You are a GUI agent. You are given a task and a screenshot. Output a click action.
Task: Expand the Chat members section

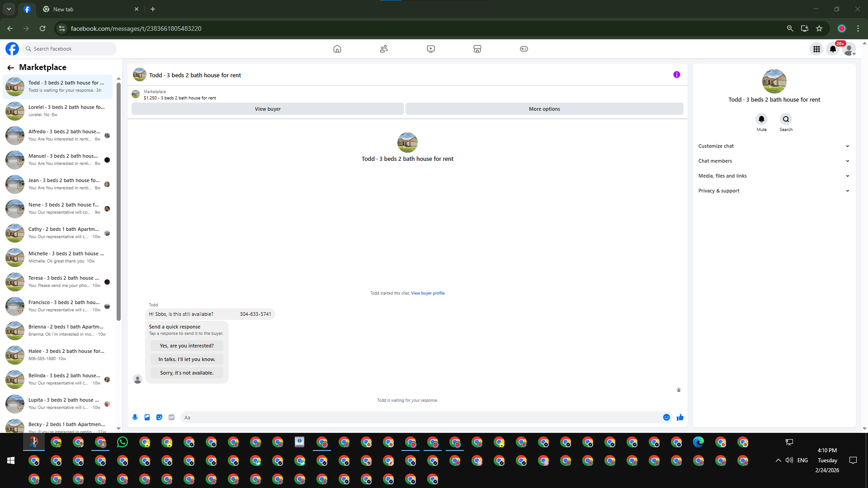(774, 161)
